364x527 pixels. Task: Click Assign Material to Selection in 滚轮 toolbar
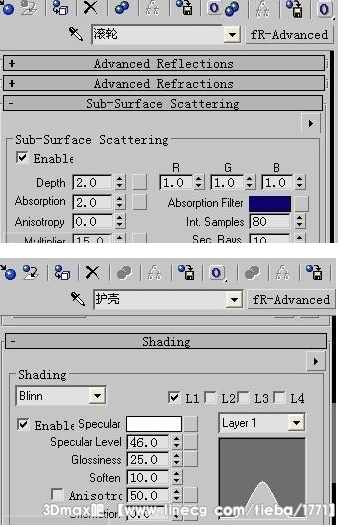click(60, 8)
